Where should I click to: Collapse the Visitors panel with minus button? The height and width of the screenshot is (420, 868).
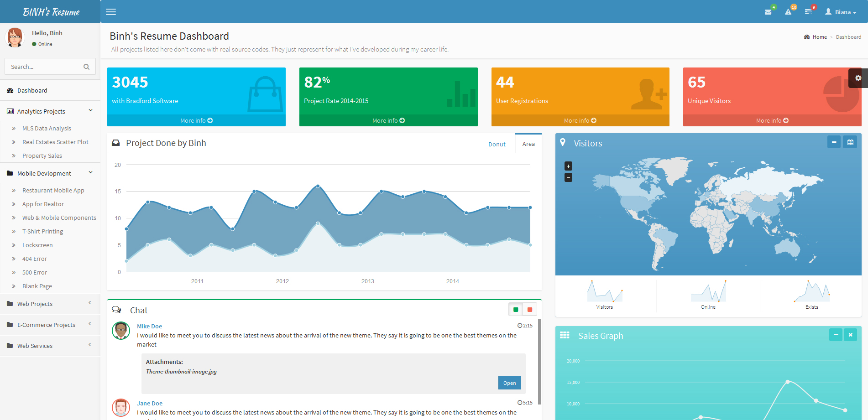[x=834, y=142]
